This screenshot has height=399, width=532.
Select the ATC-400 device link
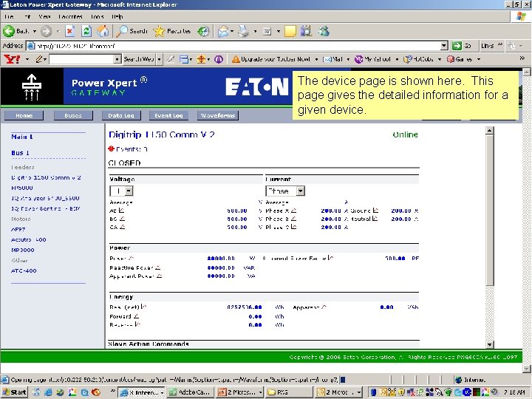point(24,270)
